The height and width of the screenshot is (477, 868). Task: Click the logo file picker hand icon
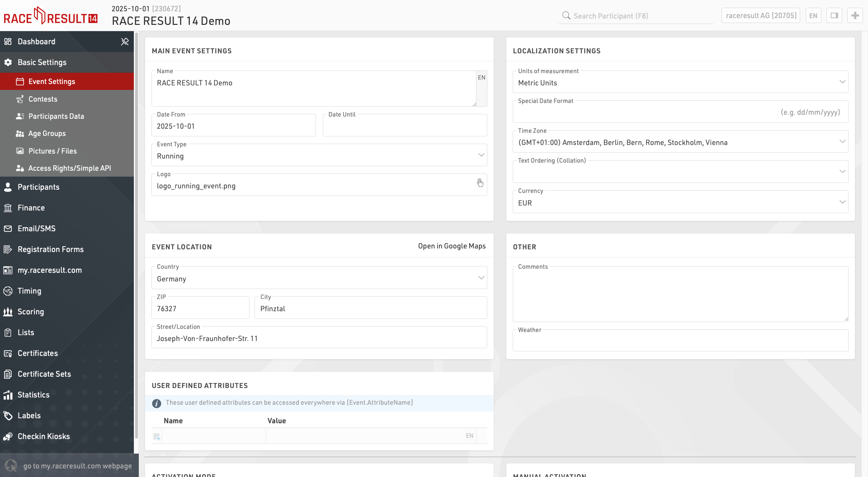click(x=480, y=183)
